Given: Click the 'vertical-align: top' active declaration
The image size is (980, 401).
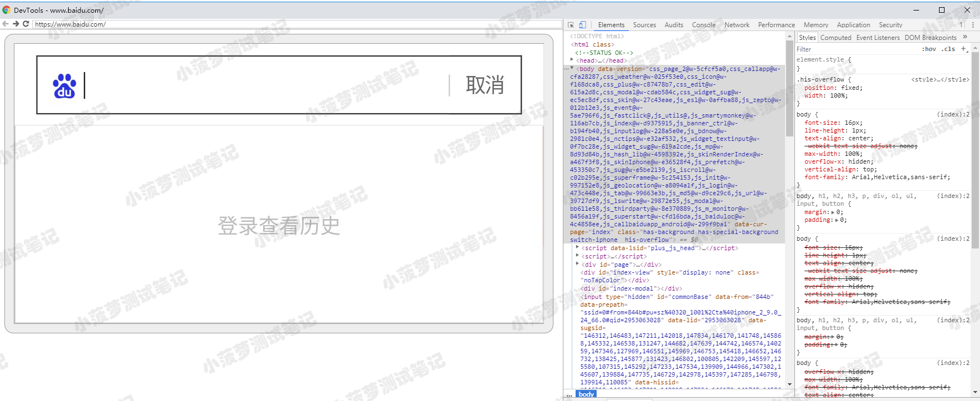Looking at the screenshot, I should coord(840,169).
